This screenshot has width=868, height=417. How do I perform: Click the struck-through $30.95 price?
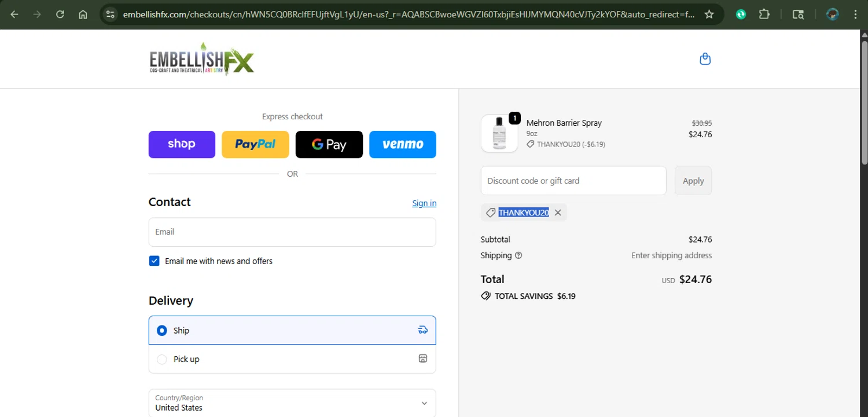pyautogui.click(x=702, y=123)
